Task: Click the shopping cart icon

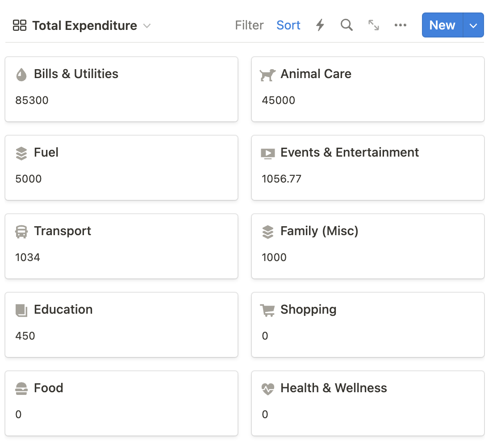Action: click(x=267, y=310)
